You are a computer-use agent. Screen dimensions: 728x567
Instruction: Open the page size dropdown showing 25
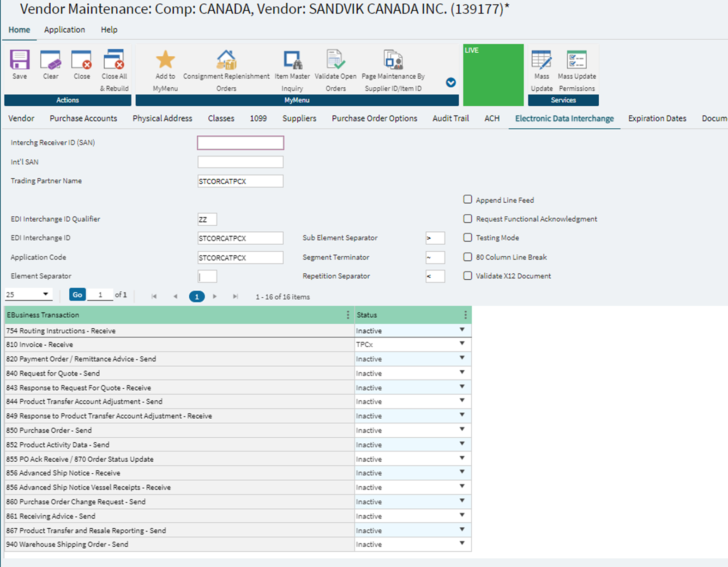[x=29, y=294]
